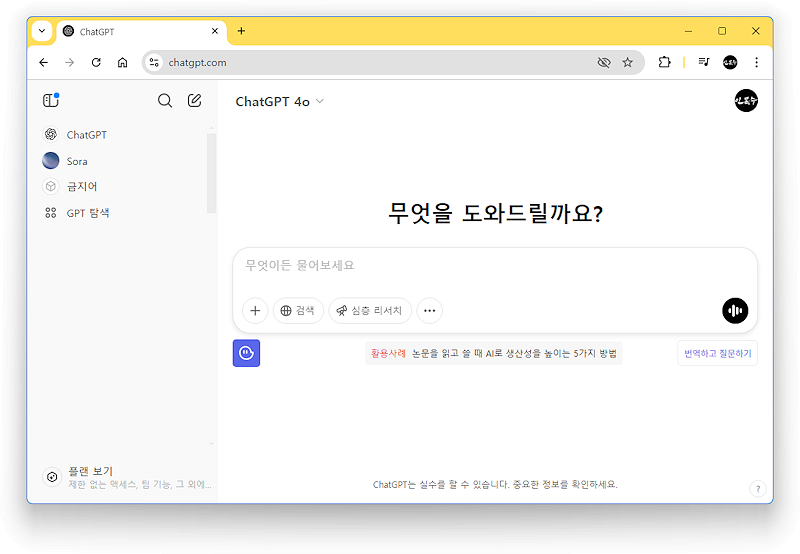Expand the ChatGPT 4o model selector
Screen dimensions: 800x554
pos(279,102)
